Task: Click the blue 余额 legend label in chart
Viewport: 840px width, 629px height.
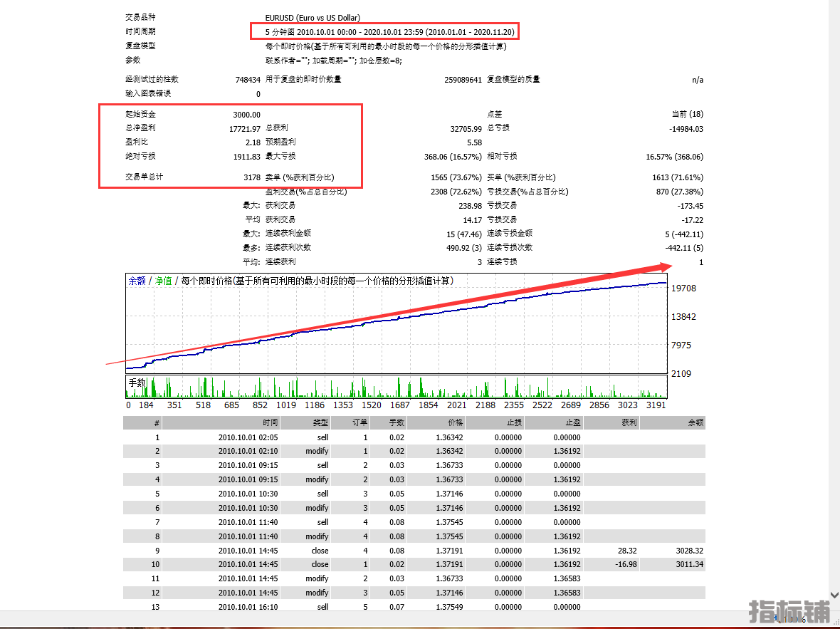Action: point(137,281)
